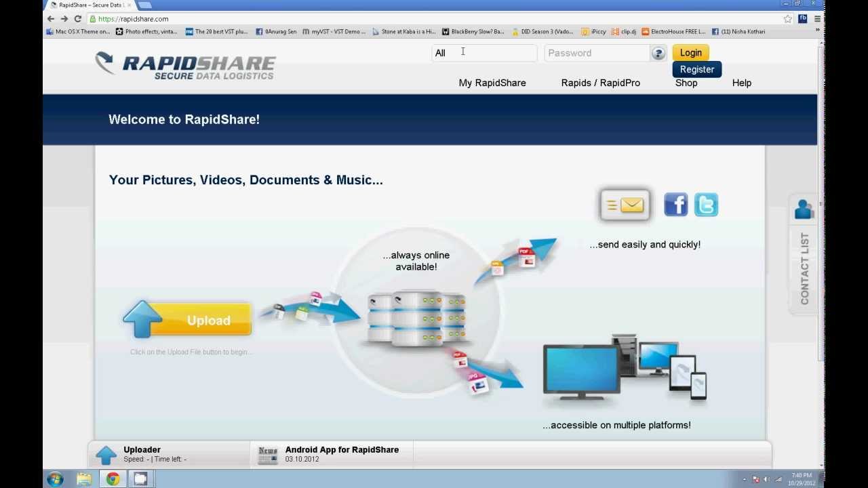Open a new browser tab
The image size is (868, 488).
click(x=145, y=5)
